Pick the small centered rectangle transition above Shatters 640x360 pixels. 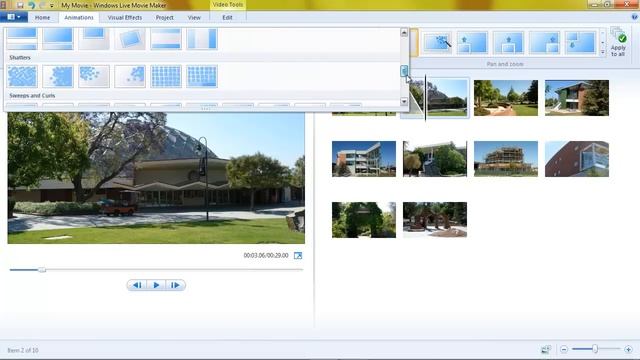(x=94, y=39)
